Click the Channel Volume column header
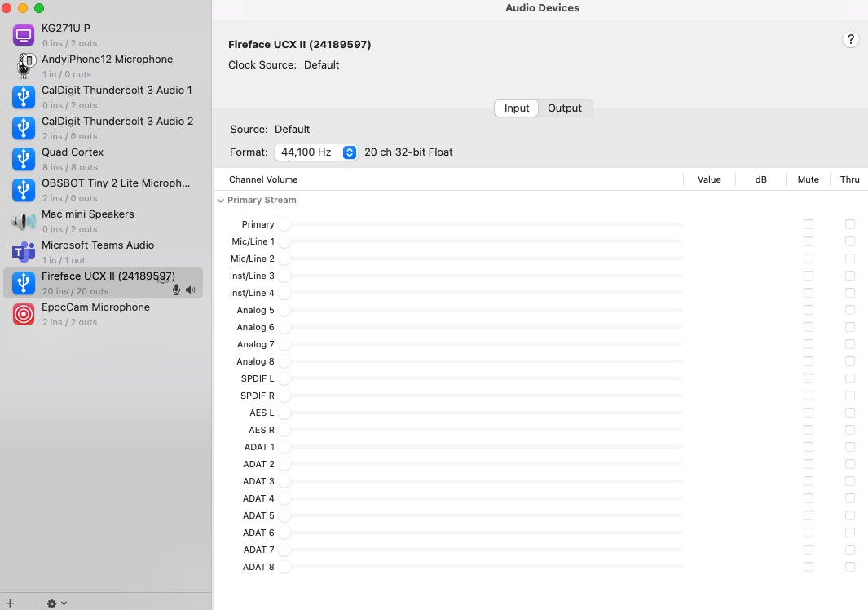This screenshot has width=868, height=610. tap(263, 179)
